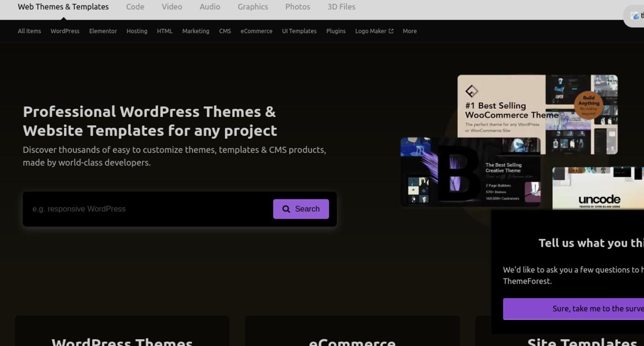Select the CMS menu item
The width and height of the screenshot is (644, 346).
(x=225, y=31)
